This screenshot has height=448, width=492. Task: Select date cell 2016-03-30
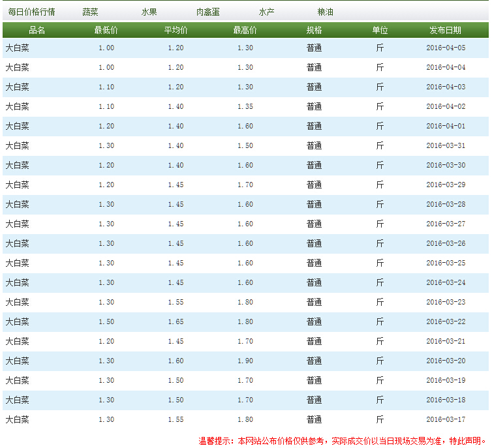[x=446, y=165]
